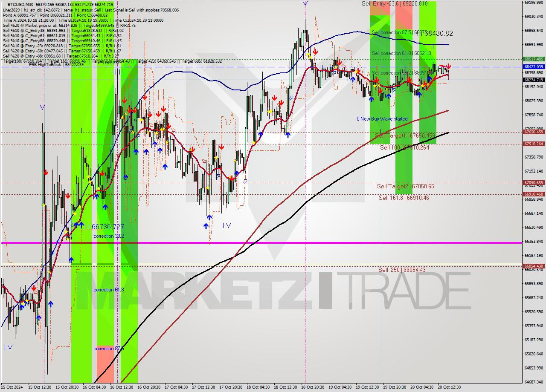Select the black 68274.719 current price tag
This screenshot has width=546, height=392.
click(533, 80)
